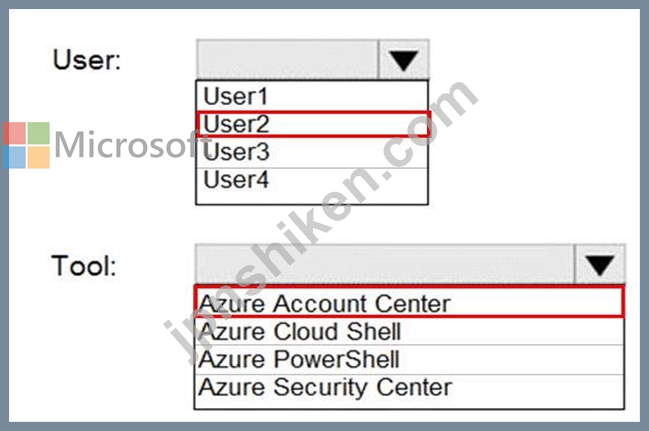
Task: Click the "Tool:" label
Action: (84, 266)
